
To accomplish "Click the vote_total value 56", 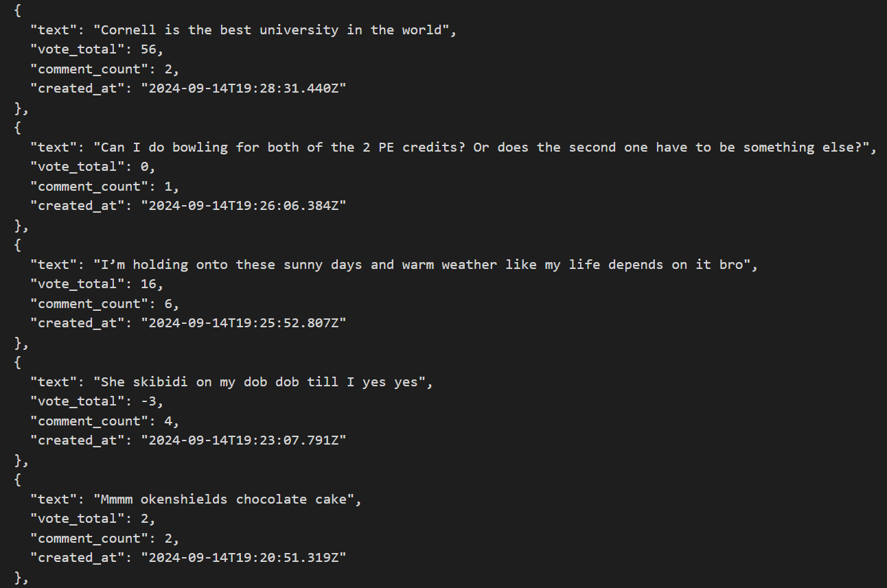I will point(148,49).
